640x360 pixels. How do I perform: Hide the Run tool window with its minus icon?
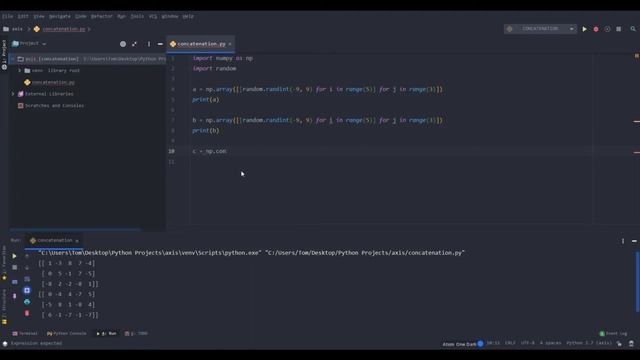634,241
